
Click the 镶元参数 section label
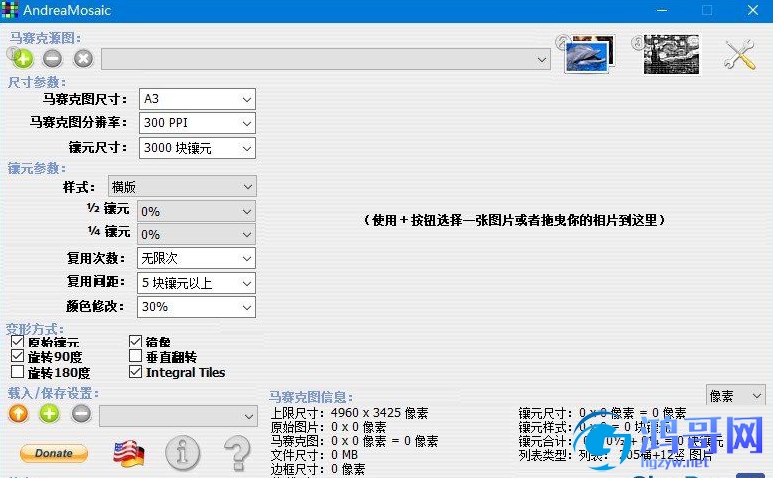tap(37, 168)
